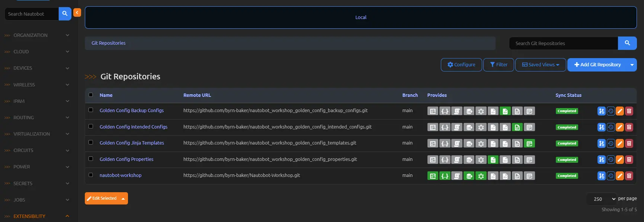Check the Golden Config Backup Configs row
The height and width of the screenshot is (222, 644).
point(91,110)
